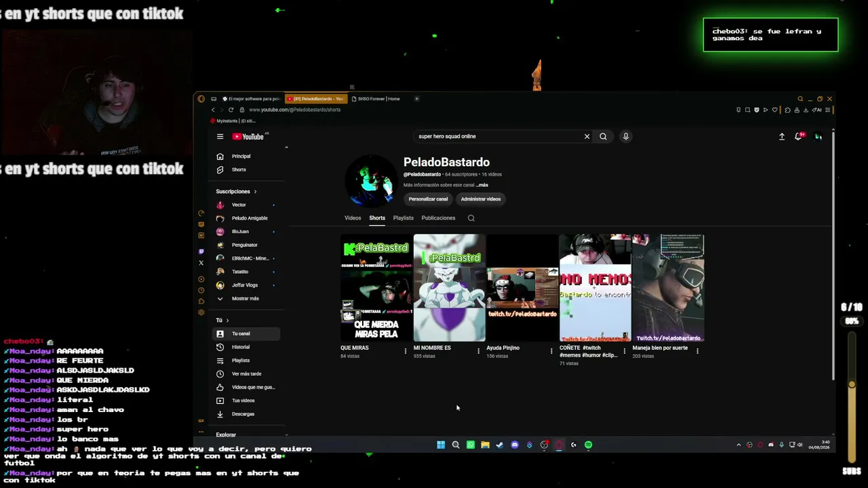Open the Windows Start menu
Screen dimensions: 868x488
[x=441, y=445]
